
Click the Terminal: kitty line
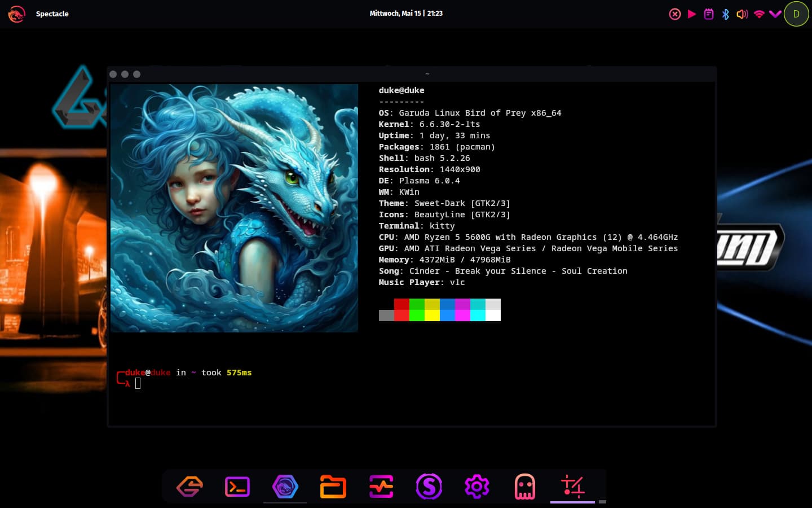coord(417,226)
